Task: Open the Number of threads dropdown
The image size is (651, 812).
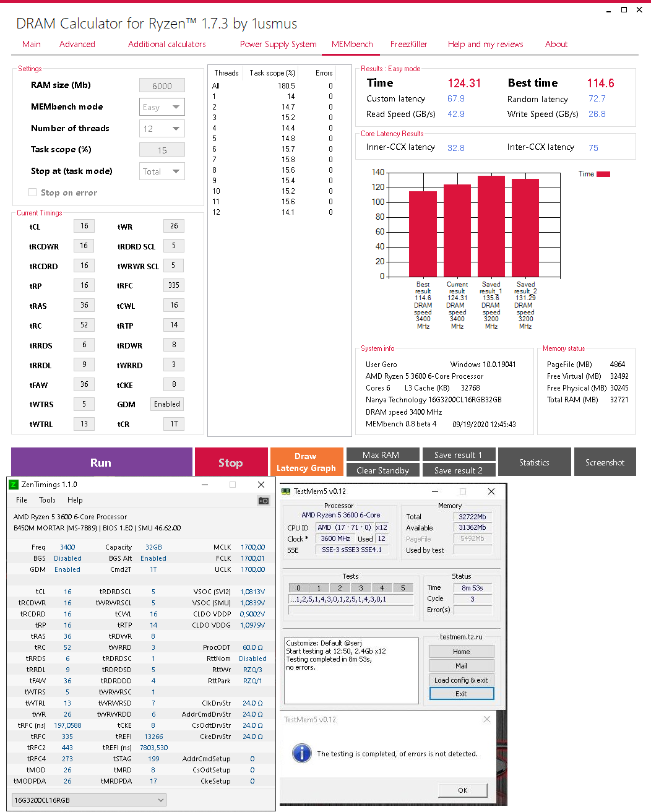Action: (x=162, y=129)
